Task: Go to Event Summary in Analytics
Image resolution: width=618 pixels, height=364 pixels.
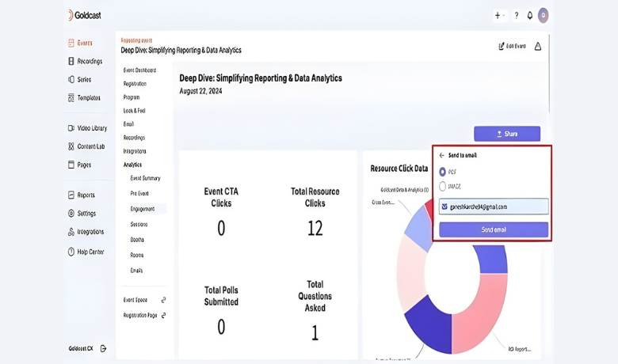Action: click(145, 178)
